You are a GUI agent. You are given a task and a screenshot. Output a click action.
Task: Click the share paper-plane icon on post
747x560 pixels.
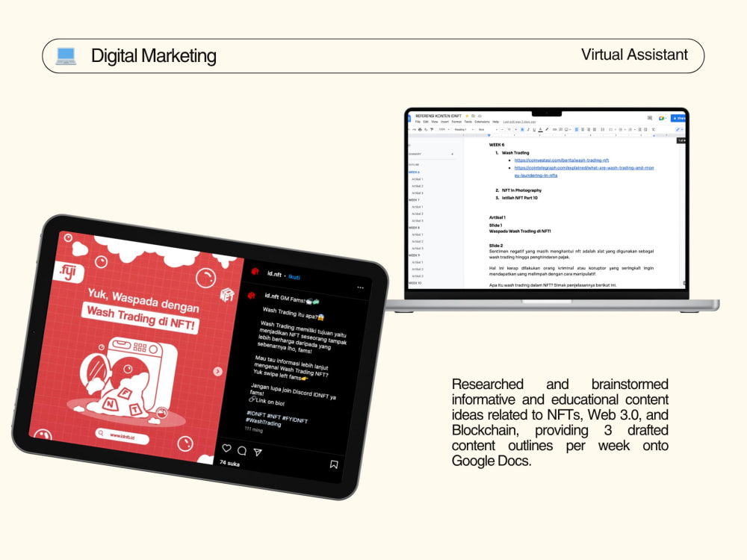(x=258, y=452)
